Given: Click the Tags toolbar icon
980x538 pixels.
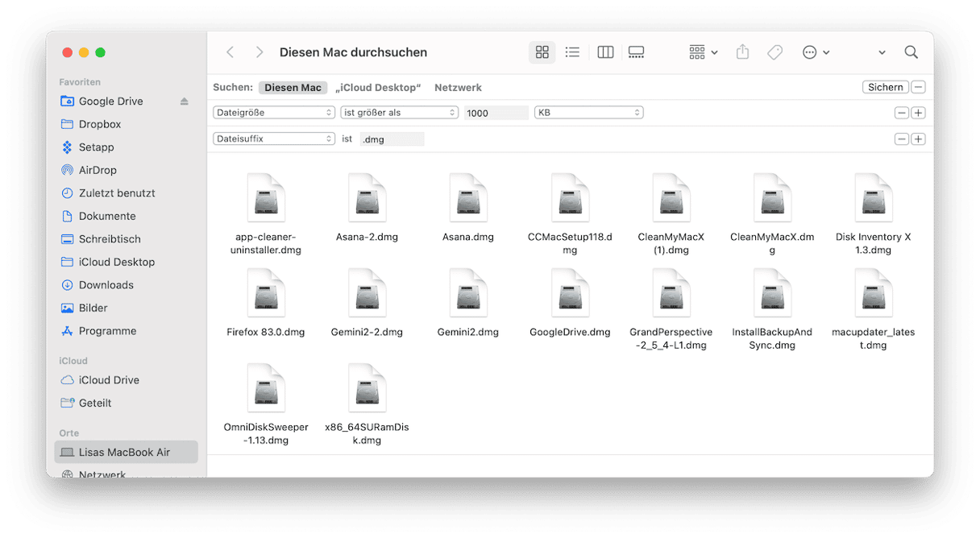Looking at the screenshot, I should pyautogui.click(x=774, y=52).
